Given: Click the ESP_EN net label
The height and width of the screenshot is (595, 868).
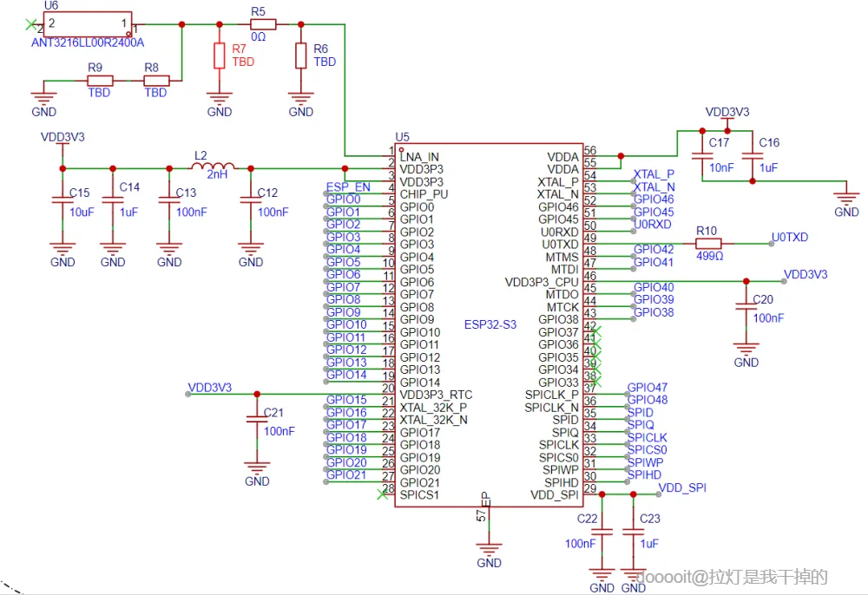Looking at the screenshot, I should (x=348, y=186).
